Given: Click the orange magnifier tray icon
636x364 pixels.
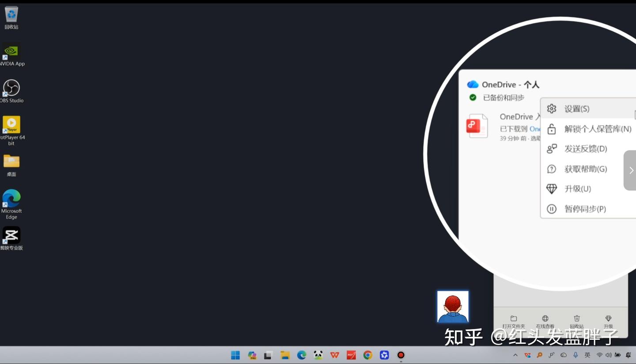Looking at the screenshot, I should 539,355.
